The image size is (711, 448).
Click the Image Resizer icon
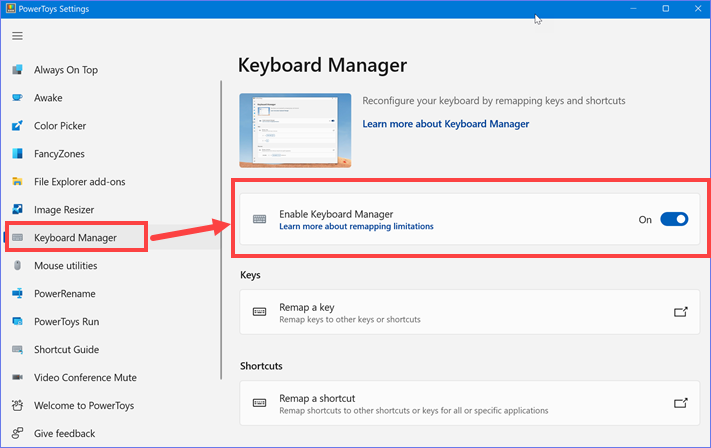[16, 210]
